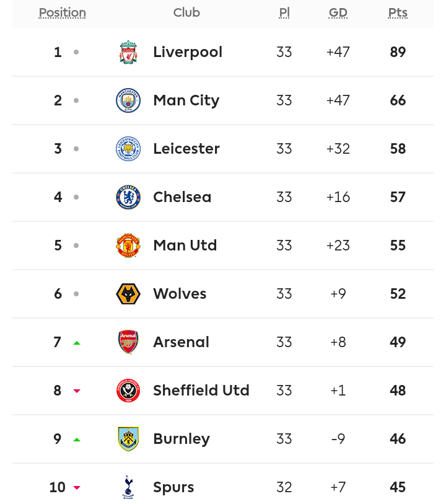
Task: Click the Man City club badge
Action: point(128,100)
